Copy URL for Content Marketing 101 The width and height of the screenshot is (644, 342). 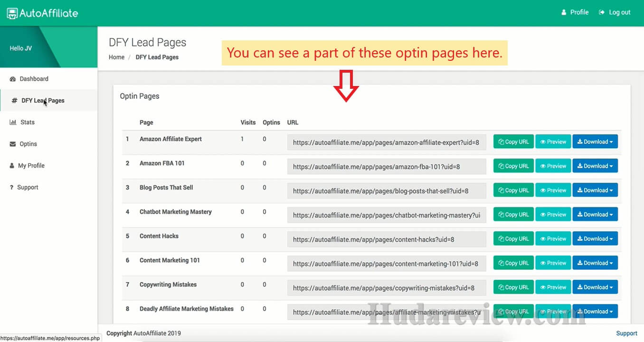tap(513, 263)
